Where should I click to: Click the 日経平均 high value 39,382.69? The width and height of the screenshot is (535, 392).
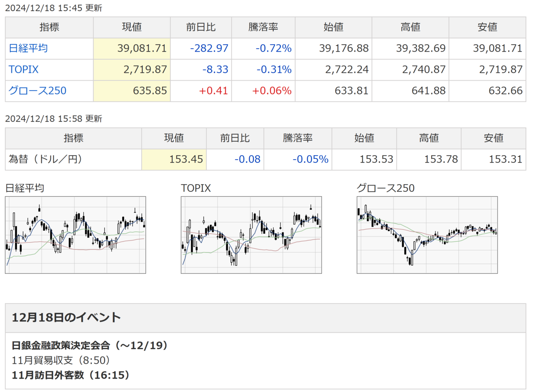tap(420, 48)
